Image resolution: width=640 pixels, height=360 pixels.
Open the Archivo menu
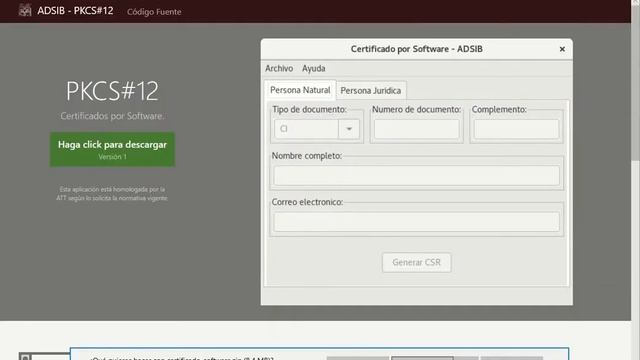(279, 68)
